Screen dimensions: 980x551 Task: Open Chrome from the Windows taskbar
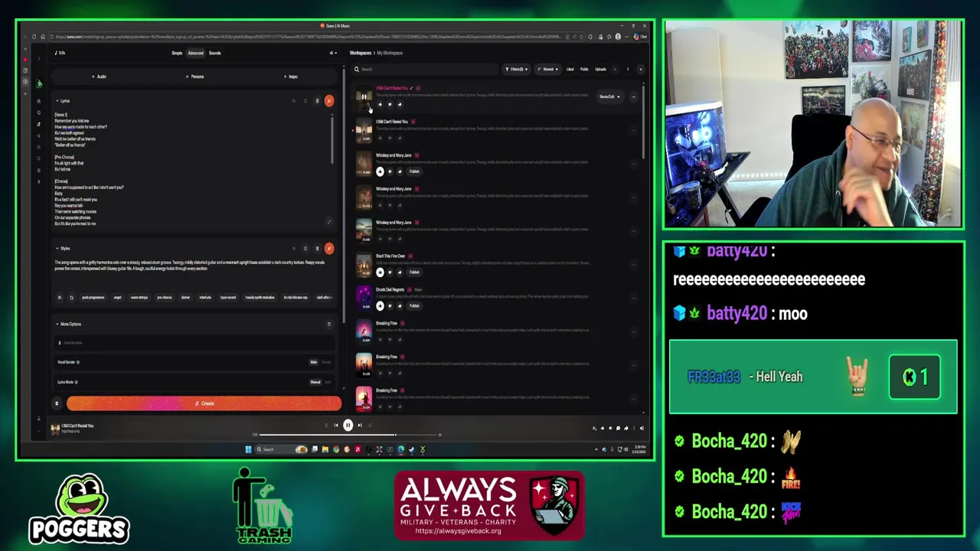[x=335, y=449]
